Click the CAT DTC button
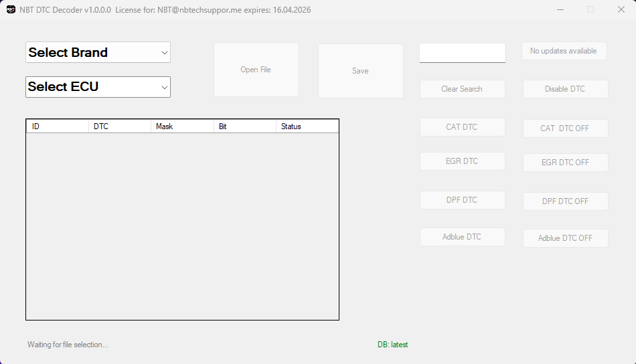 coord(463,127)
